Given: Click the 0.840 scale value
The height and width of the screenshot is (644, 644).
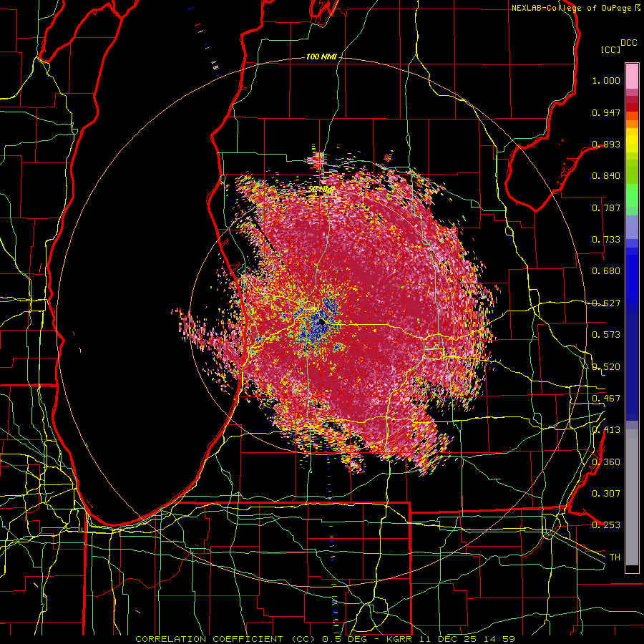Looking at the screenshot, I should pyautogui.click(x=606, y=176).
